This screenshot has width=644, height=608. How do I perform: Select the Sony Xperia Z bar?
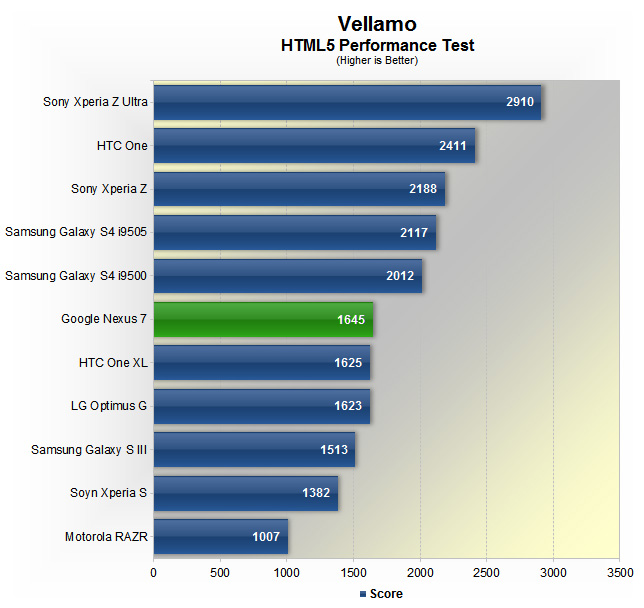[298, 189]
